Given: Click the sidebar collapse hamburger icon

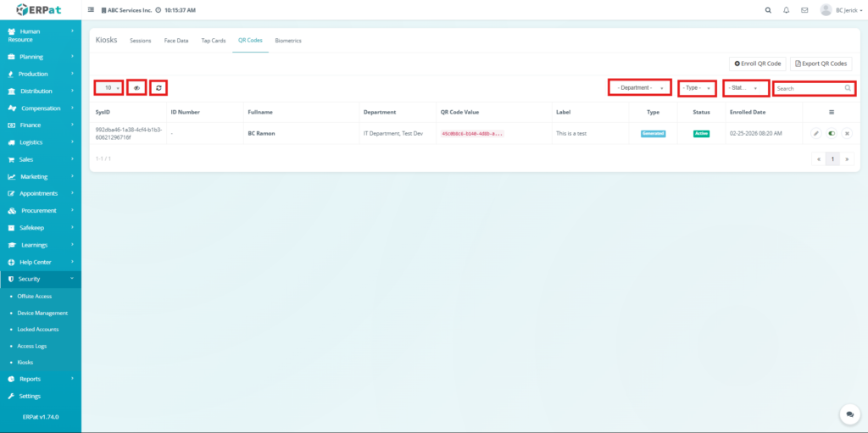Looking at the screenshot, I should pos(92,10).
